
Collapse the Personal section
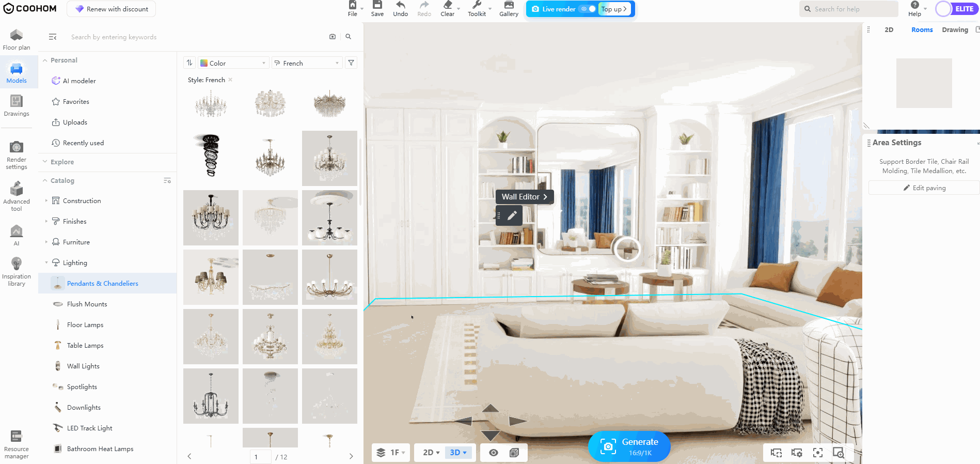coord(45,60)
